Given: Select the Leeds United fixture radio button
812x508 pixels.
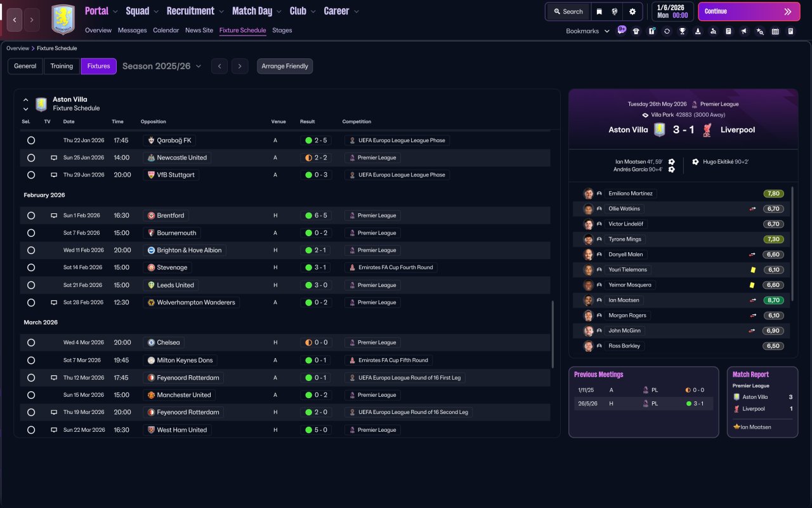Looking at the screenshot, I should tap(31, 285).
